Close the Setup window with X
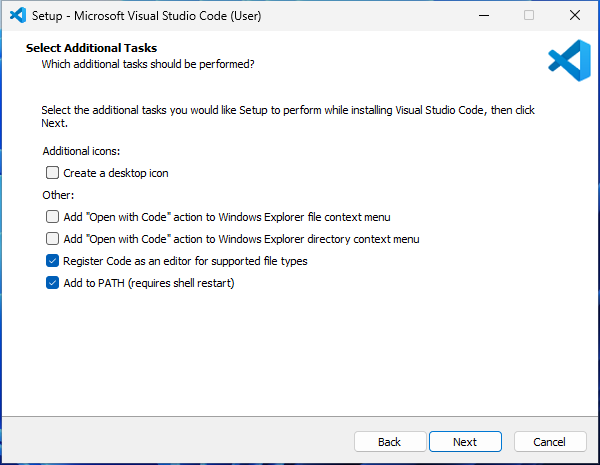The width and height of the screenshot is (600, 465). (575, 15)
